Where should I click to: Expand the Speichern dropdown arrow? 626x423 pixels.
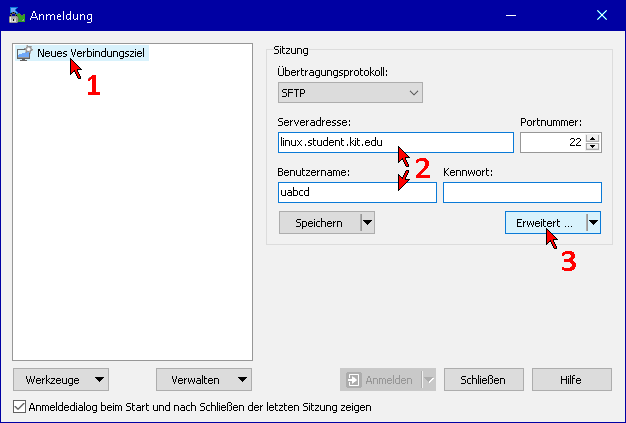(x=367, y=223)
